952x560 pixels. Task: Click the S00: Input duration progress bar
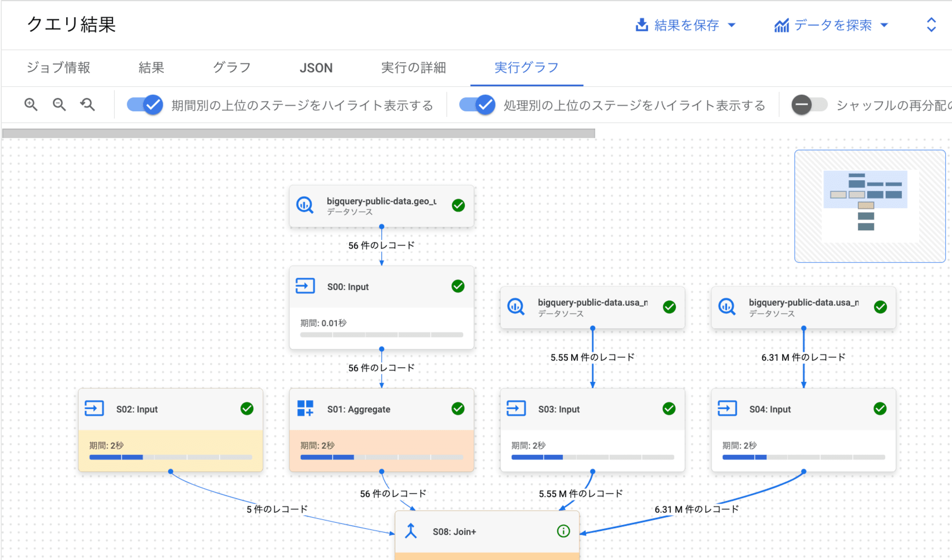(382, 335)
